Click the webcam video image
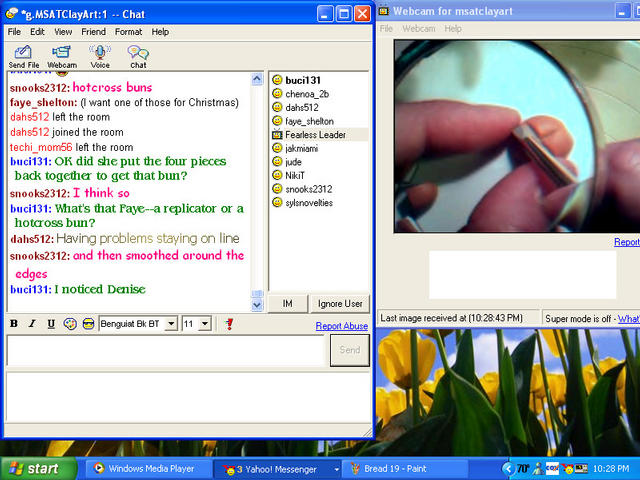The height and width of the screenshot is (480, 640). pos(517,136)
